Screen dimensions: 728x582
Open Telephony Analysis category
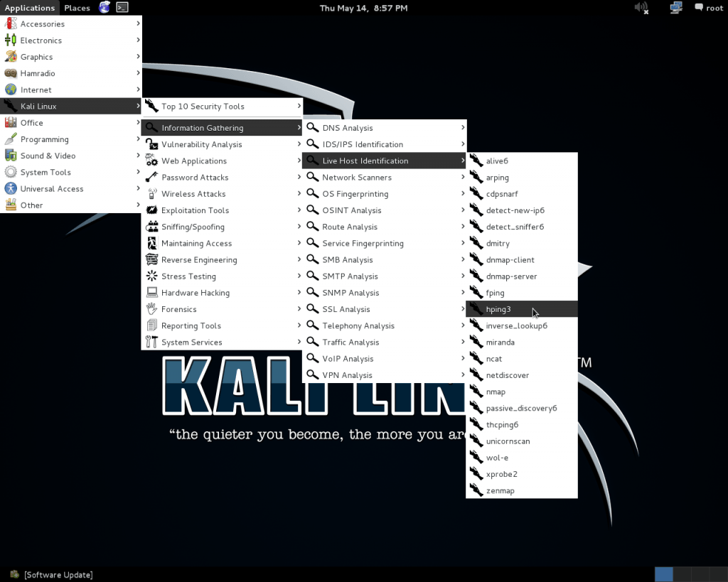click(384, 325)
